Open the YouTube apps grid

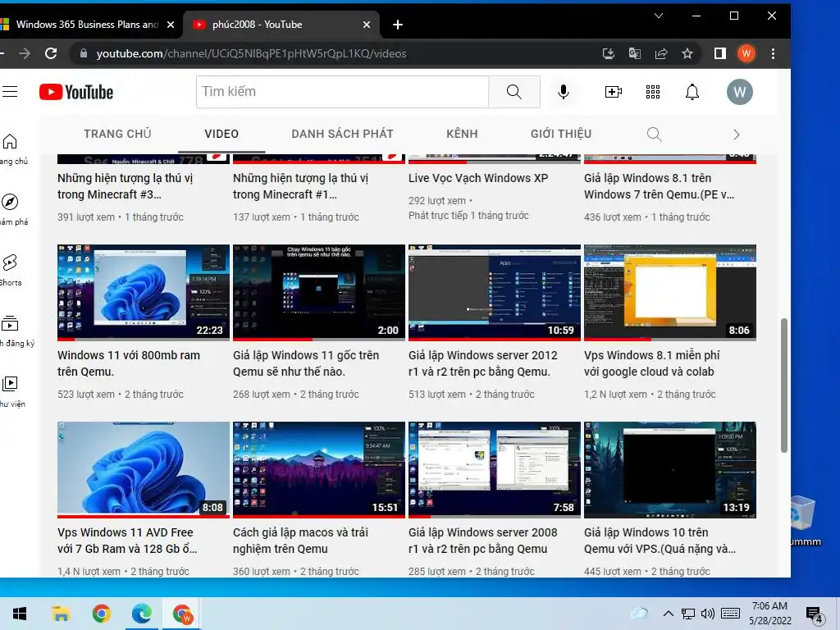click(x=652, y=92)
